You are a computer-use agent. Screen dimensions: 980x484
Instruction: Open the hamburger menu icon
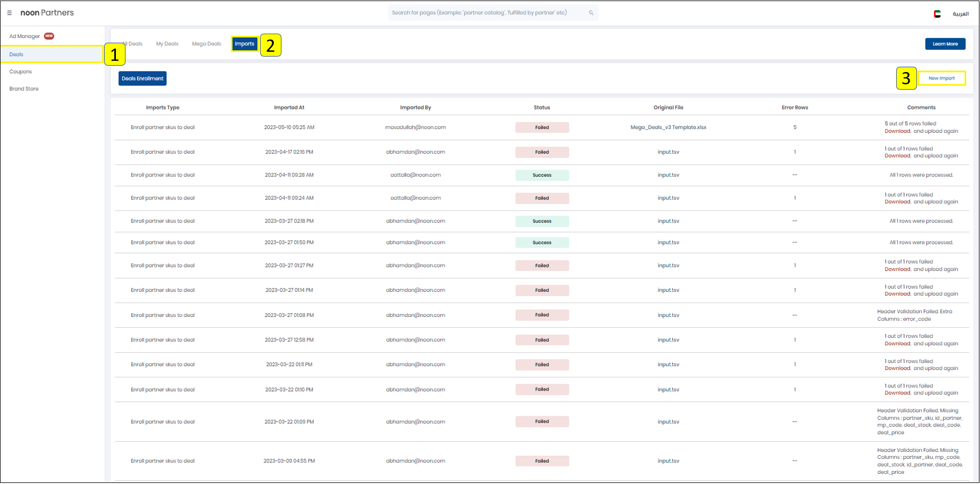(x=10, y=13)
